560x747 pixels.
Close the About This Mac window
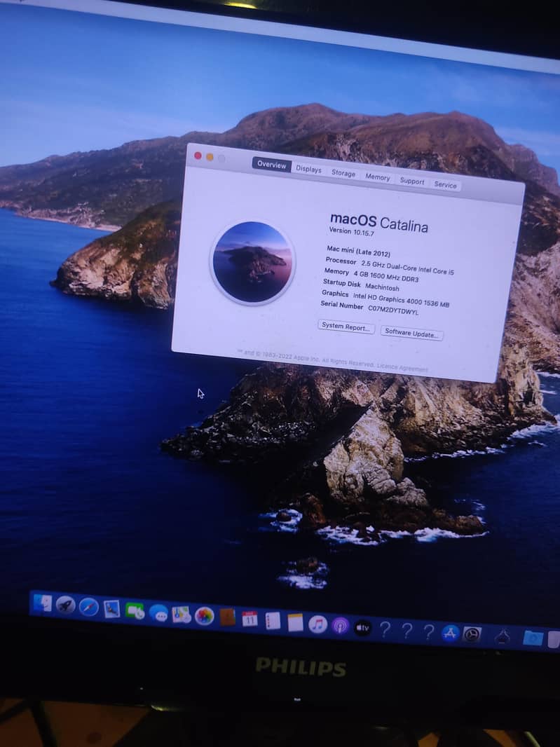tap(198, 156)
